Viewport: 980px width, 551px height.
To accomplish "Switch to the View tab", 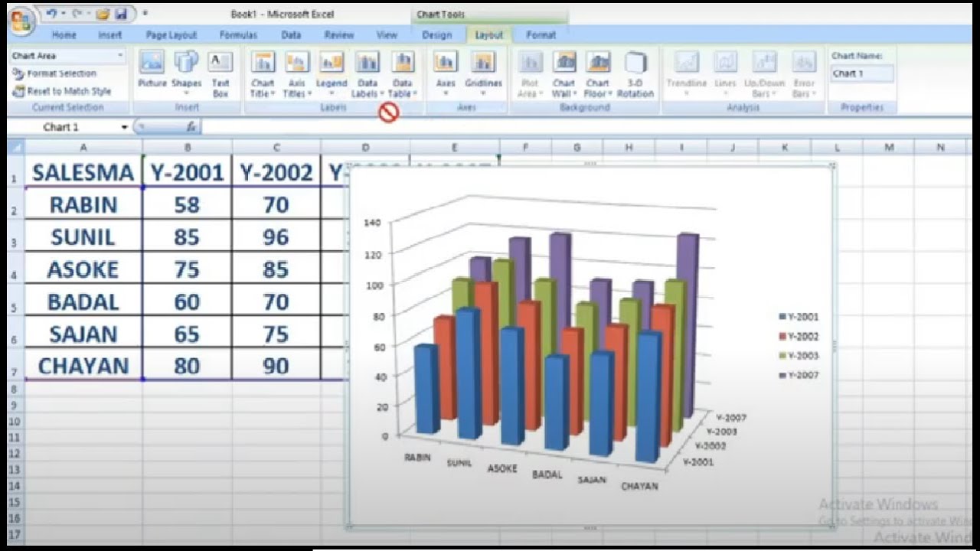I will point(387,35).
